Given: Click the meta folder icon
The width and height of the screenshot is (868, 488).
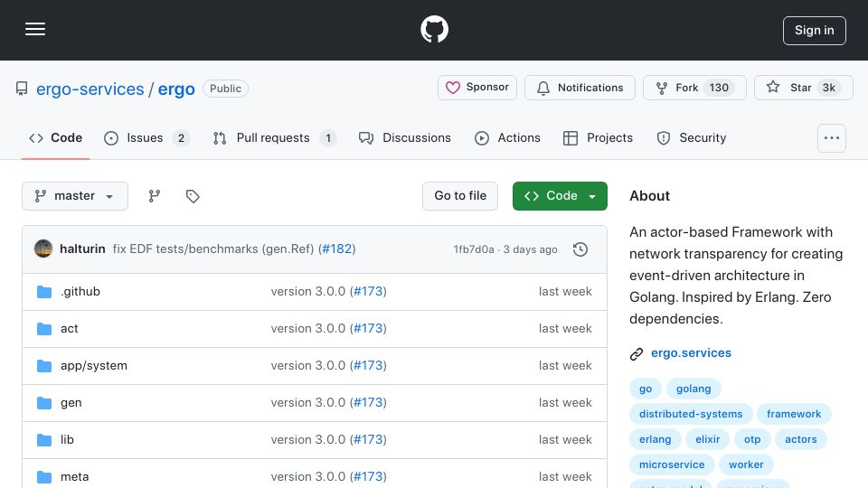Looking at the screenshot, I should (x=44, y=477).
